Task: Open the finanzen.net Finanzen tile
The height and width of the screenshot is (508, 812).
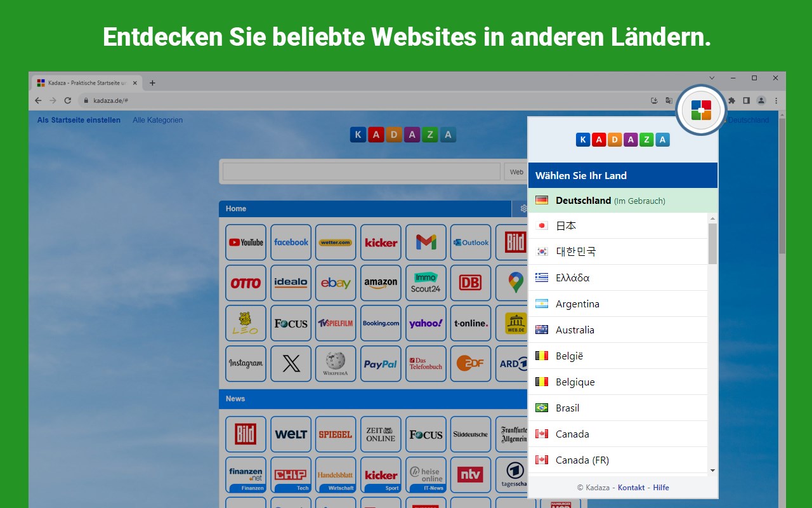Action: [246, 475]
